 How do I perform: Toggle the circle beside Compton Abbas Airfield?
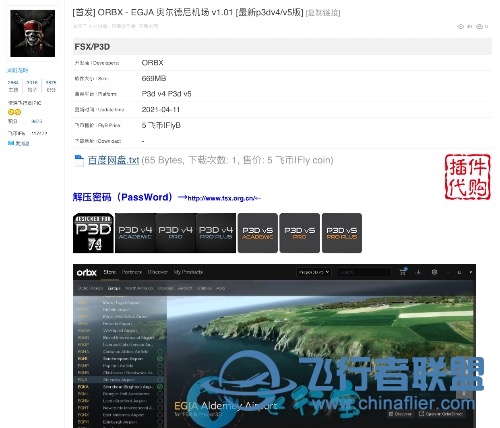tap(160, 352)
